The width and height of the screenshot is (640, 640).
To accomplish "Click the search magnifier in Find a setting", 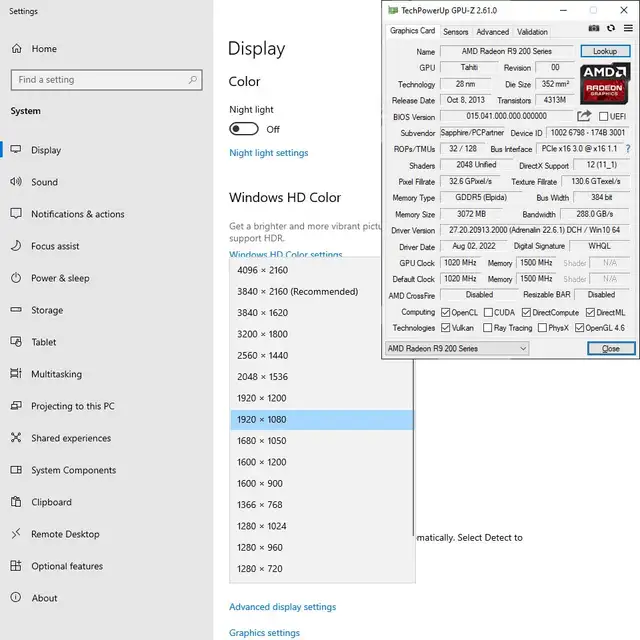I will click(192, 80).
